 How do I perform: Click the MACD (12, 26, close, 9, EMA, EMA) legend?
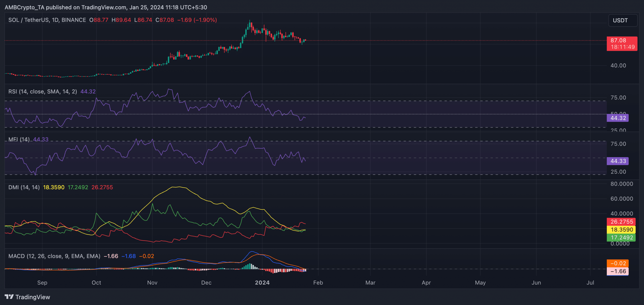[54, 256]
